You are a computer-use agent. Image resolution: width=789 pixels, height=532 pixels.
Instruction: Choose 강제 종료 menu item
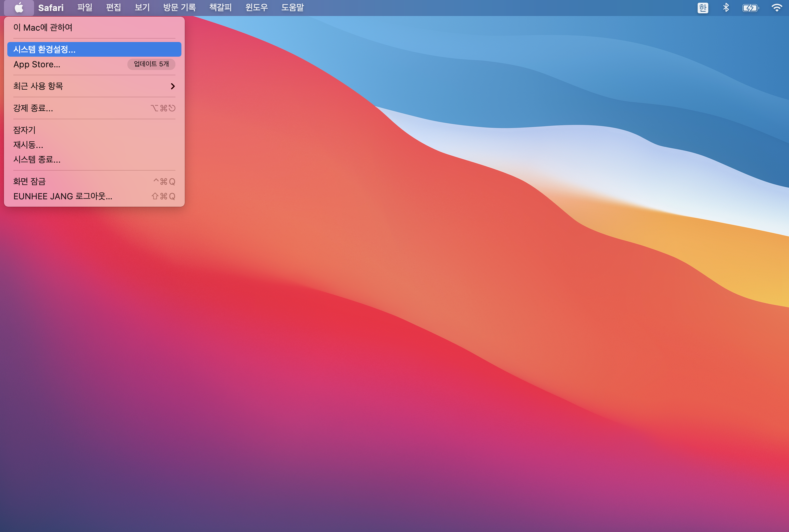[33, 108]
